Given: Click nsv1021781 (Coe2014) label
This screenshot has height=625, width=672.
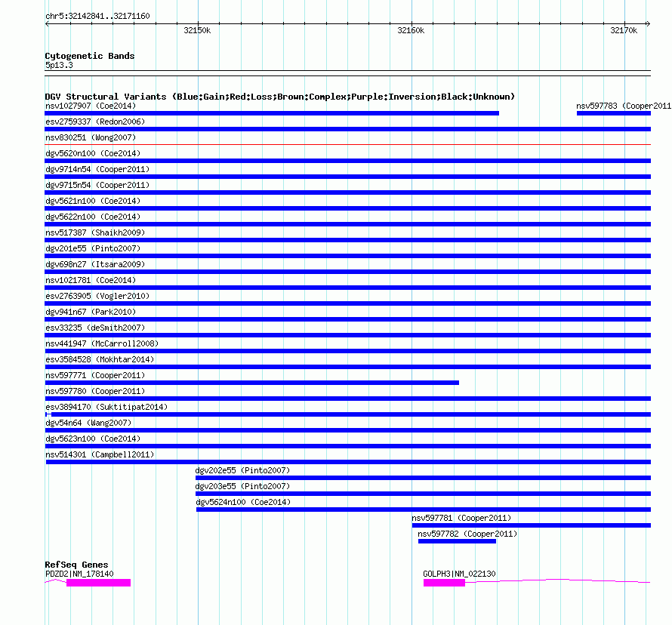Looking at the screenshot, I should pyautogui.click(x=91, y=280).
